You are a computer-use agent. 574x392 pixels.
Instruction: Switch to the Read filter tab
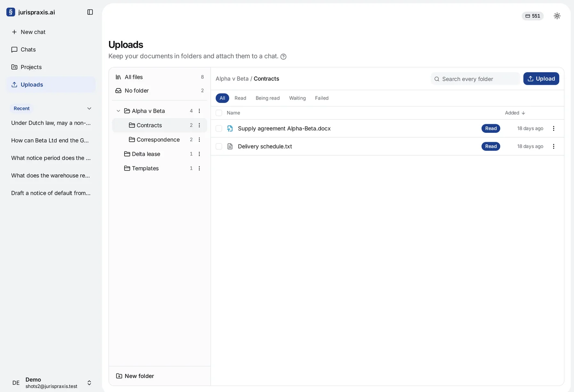240,98
